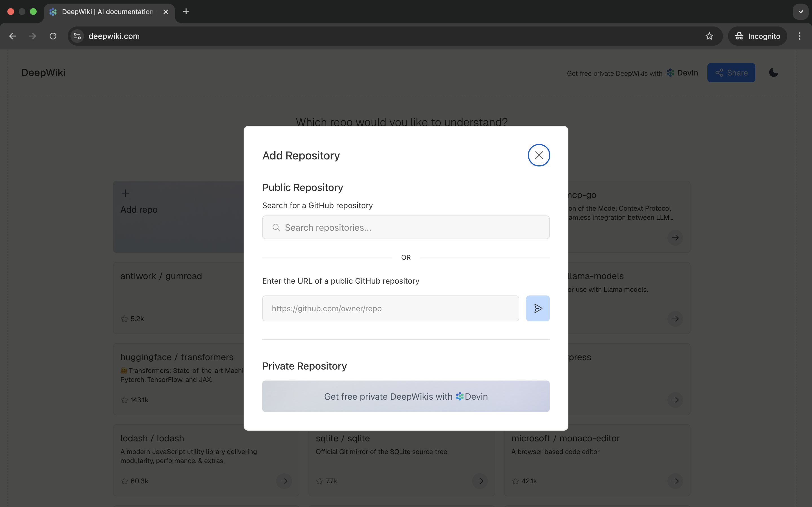Close the Add Repository dialog
812x507 pixels.
click(x=539, y=155)
